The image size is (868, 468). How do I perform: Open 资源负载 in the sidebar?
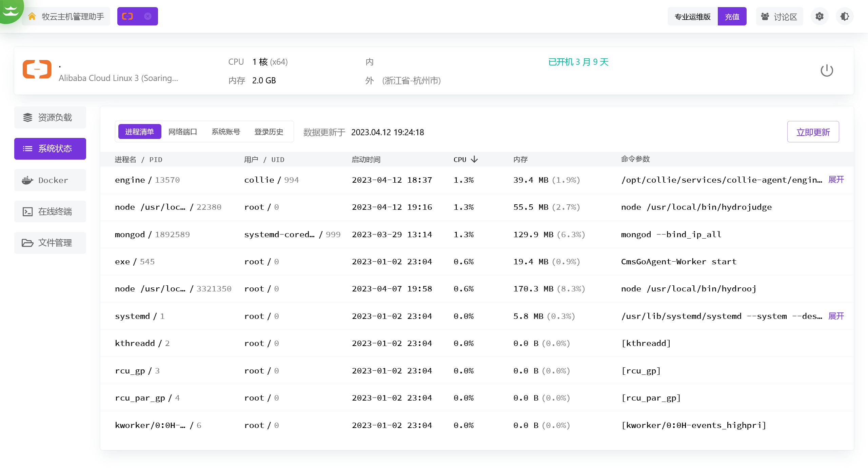pos(50,118)
